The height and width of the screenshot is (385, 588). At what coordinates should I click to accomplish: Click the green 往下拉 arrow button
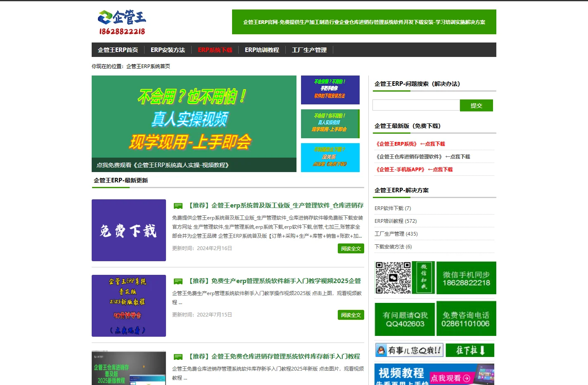[x=470, y=350]
